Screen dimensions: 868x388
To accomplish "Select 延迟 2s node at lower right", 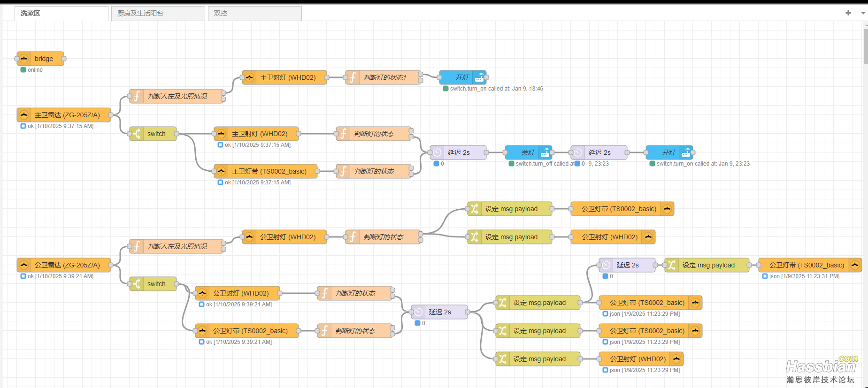I will pos(627,265).
